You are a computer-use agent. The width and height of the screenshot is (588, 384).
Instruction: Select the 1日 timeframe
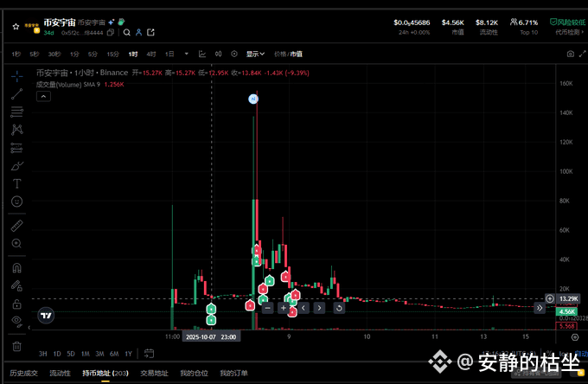(x=169, y=54)
